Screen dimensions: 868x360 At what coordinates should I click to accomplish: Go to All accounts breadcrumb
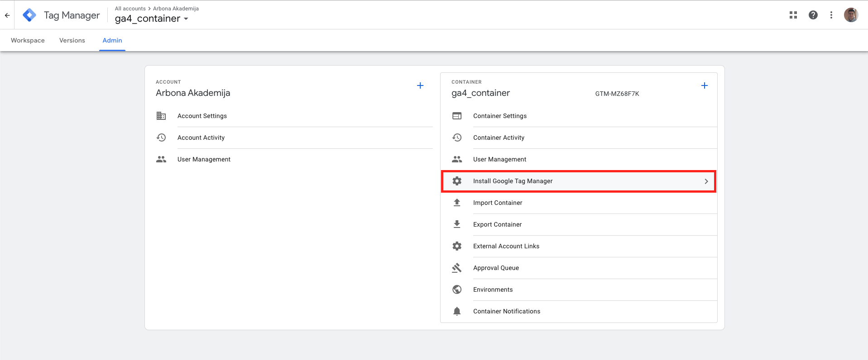pos(130,9)
